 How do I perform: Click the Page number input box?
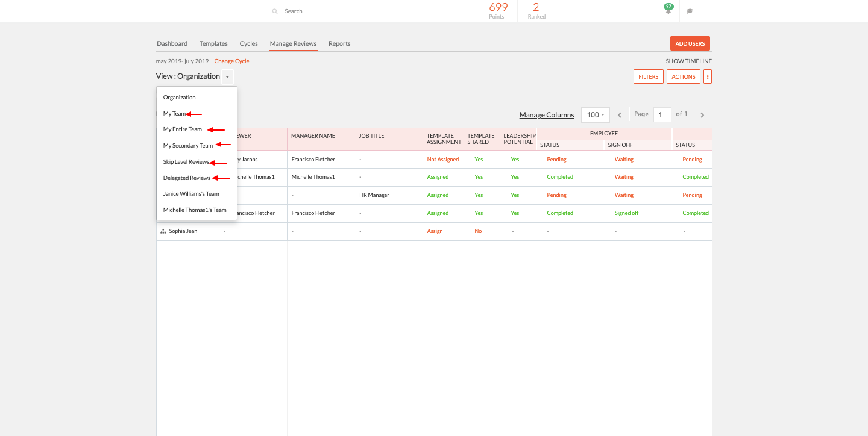662,115
